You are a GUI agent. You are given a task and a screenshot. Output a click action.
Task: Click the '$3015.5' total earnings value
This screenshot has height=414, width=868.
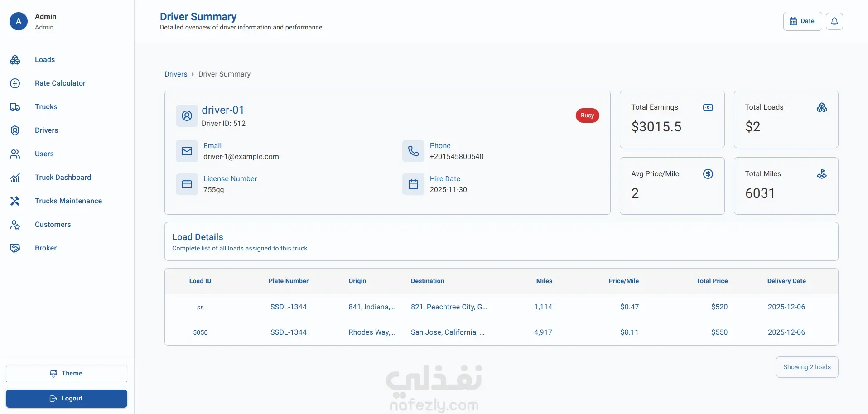656,127
